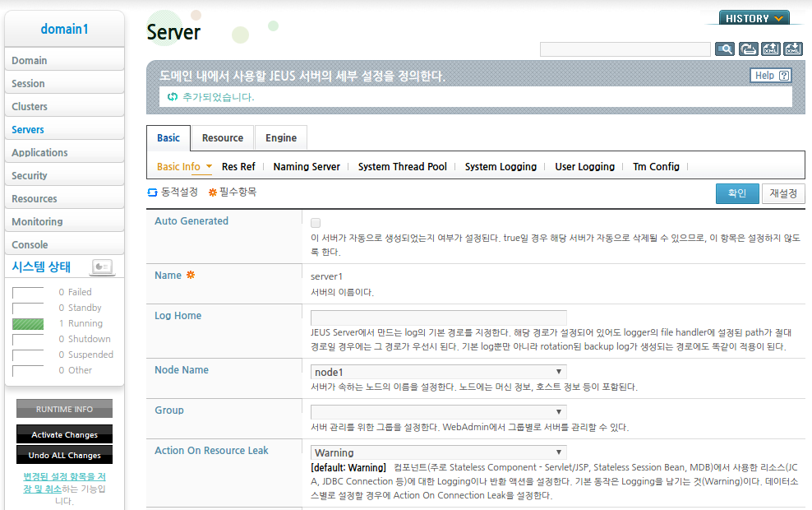Image resolution: width=812 pixels, height=510 pixels.
Task: Open the Node Name dropdown showing node1
Action: [x=439, y=372]
